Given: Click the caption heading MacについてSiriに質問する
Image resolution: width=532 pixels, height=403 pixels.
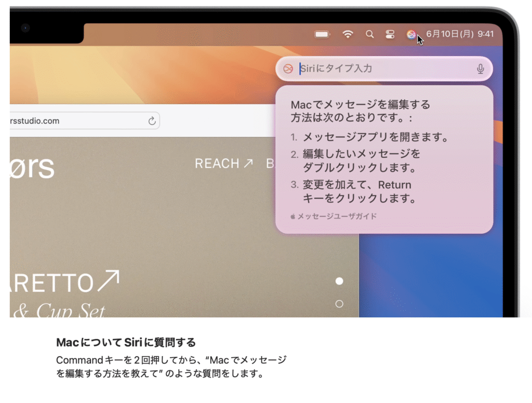Looking at the screenshot, I should (126, 343).
